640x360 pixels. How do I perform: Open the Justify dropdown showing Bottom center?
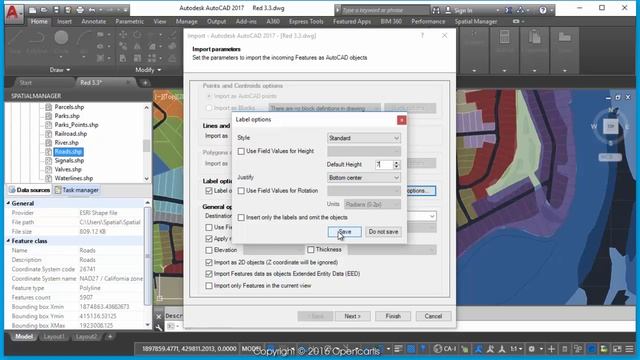pos(364,178)
